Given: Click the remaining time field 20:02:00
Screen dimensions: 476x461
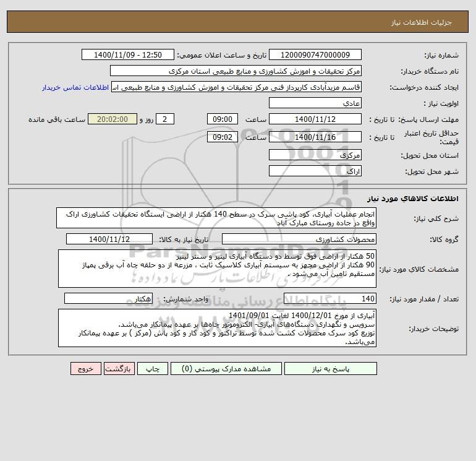Looking at the screenshot, I should click(113, 119).
